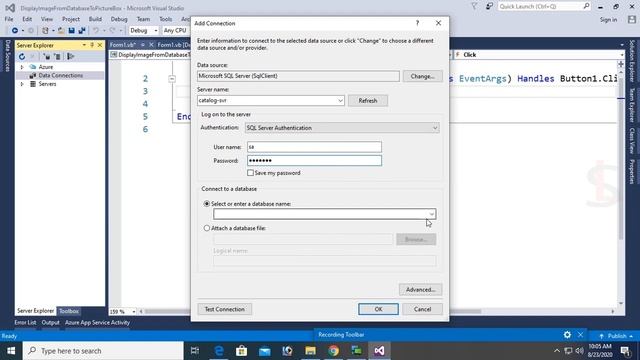Click the Navigate Backward toolbar icon
The width and height of the screenshot is (640, 360).
(x=15, y=31)
